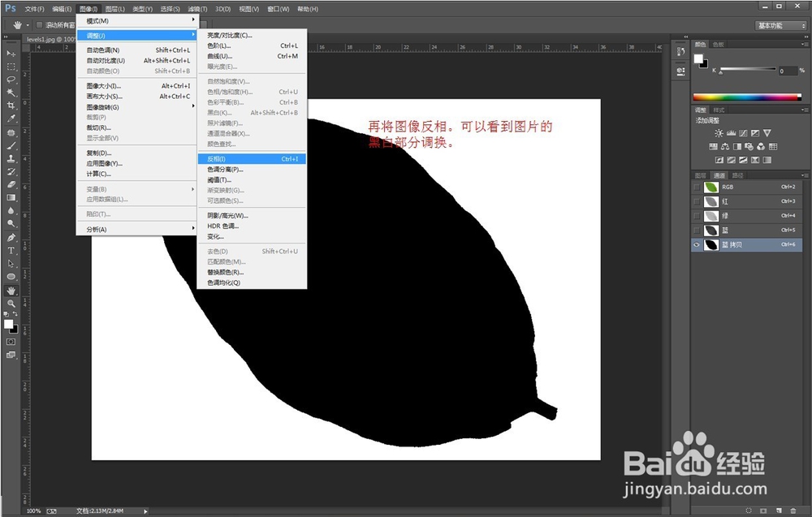This screenshot has width=812, height=517.
Task: Toggle Quick Mask mode icon
Action: (11, 342)
